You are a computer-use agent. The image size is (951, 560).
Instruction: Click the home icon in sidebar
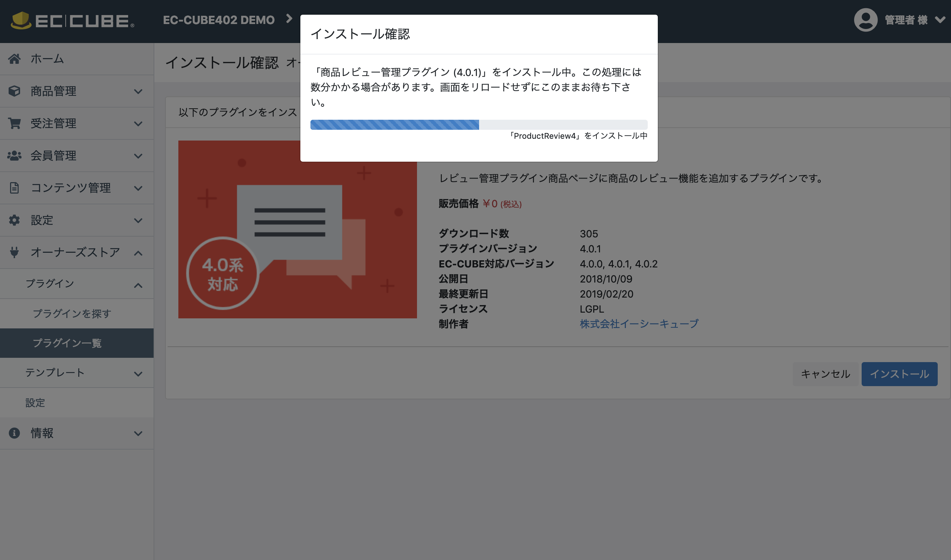[x=14, y=59]
